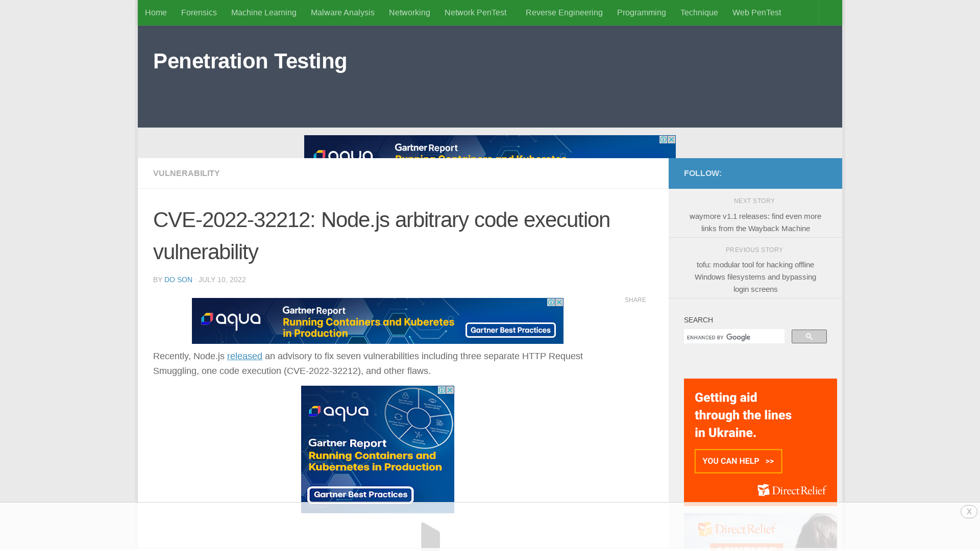Open the Network PenTest dropdown menu
Screen dimensions: 980x551
[475, 13]
